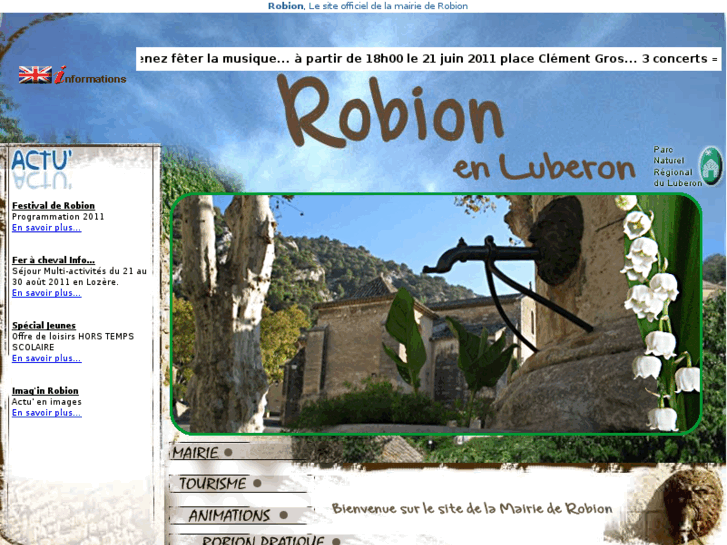
Task: Open the MAIRIE menu item
Action: (x=202, y=452)
